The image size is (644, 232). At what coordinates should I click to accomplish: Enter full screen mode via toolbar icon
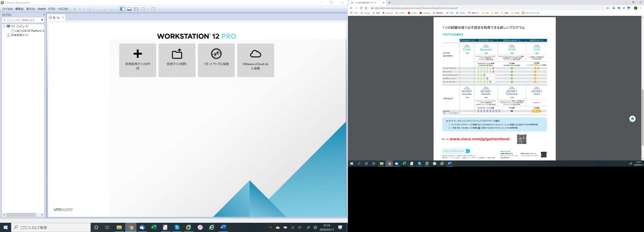[x=136, y=9]
